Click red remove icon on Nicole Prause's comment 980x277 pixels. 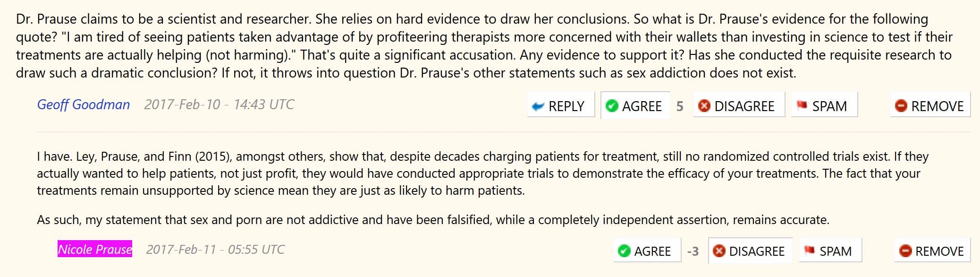pyautogui.click(x=905, y=251)
